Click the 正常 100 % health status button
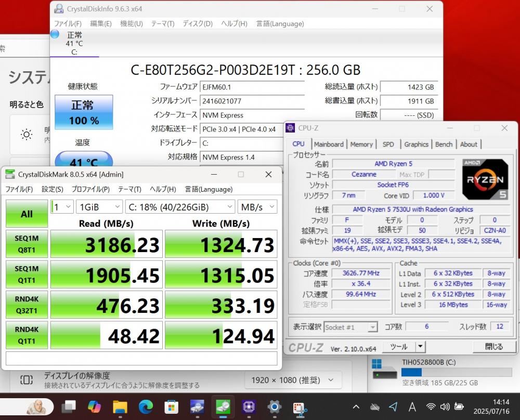The image size is (520, 420). (x=84, y=112)
